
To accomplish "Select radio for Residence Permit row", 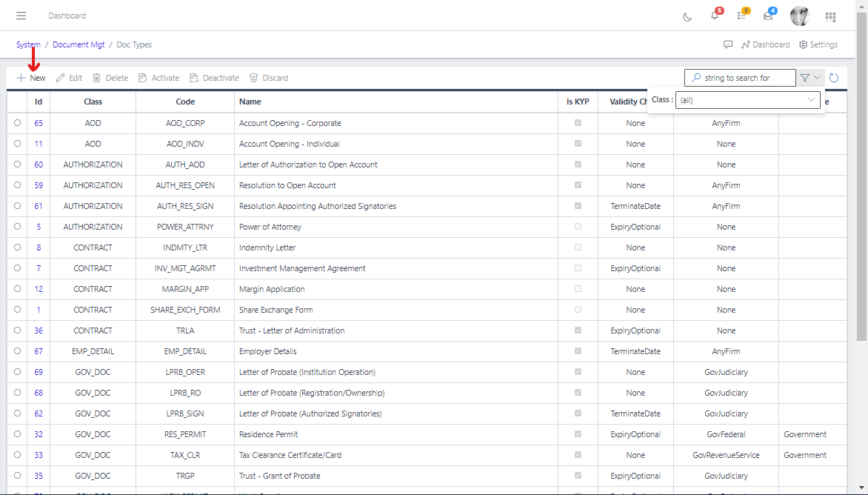I will click(18, 433).
